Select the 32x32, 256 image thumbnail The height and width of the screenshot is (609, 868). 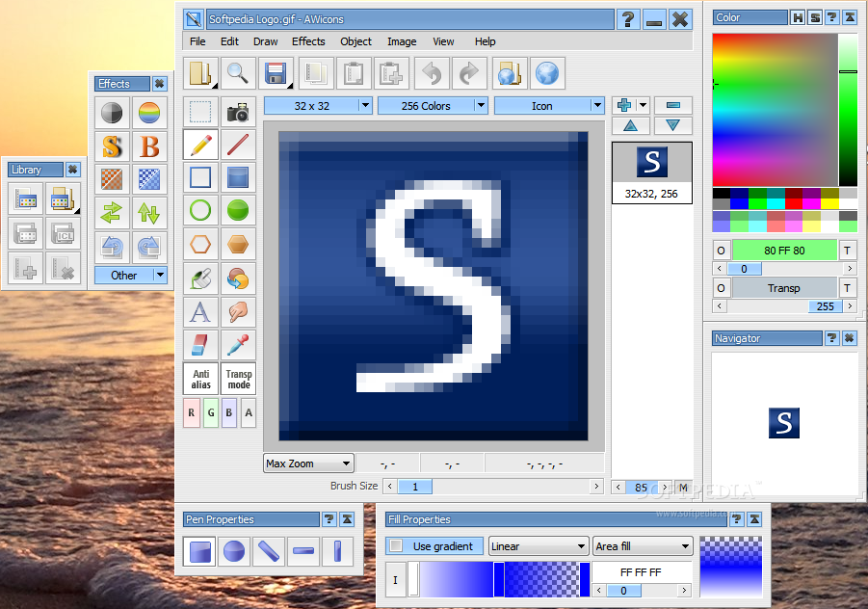pos(652,172)
